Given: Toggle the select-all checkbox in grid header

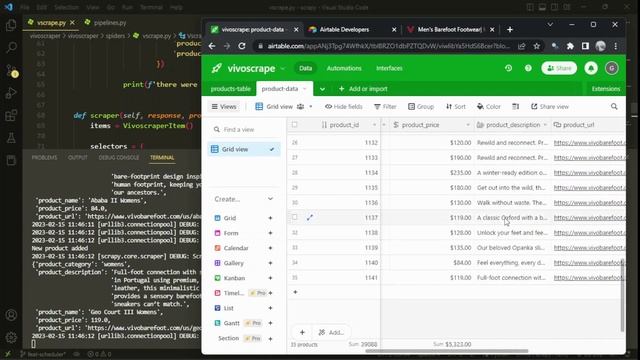Looking at the screenshot, I should pos(294,125).
